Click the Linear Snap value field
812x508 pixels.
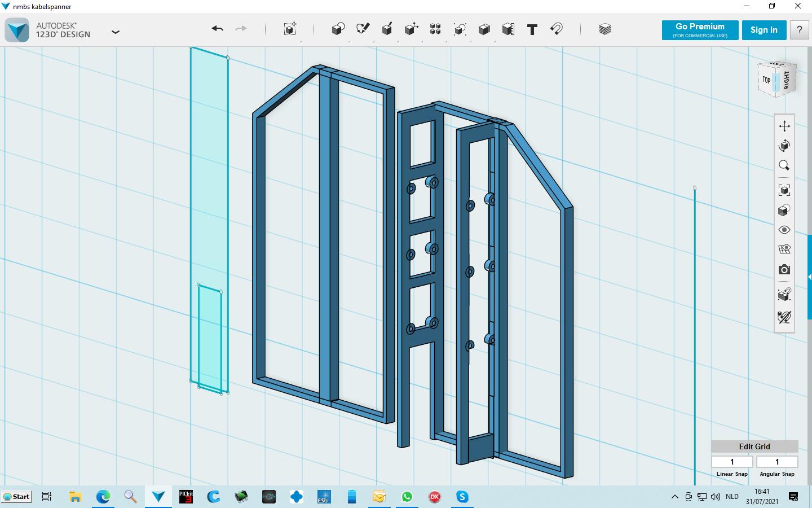click(x=732, y=462)
